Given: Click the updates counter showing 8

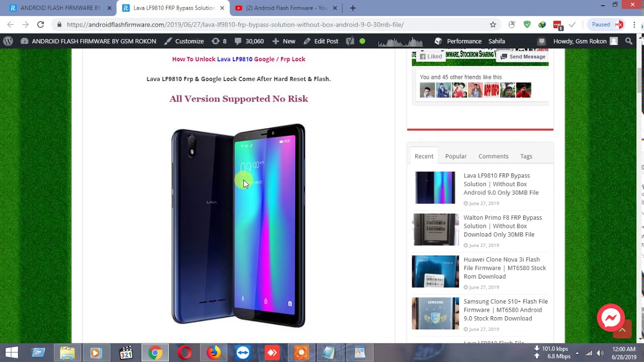Looking at the screenshot, I should (x=219, y=41).
